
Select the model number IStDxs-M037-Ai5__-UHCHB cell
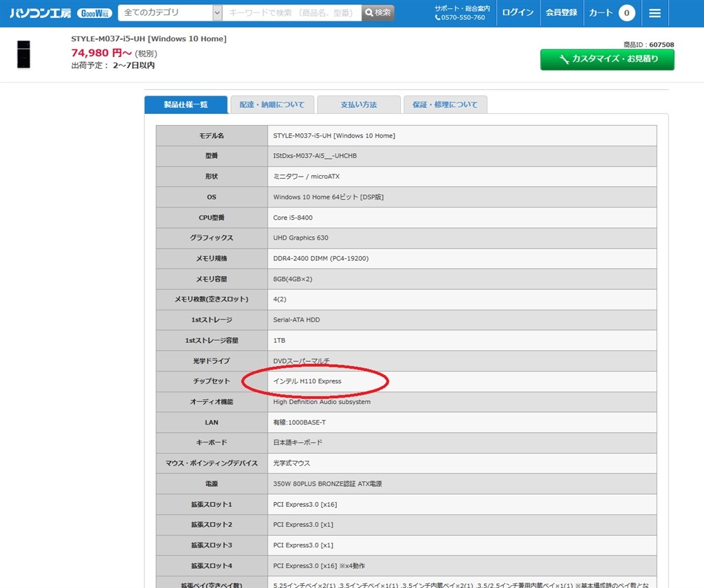point(462,156)
